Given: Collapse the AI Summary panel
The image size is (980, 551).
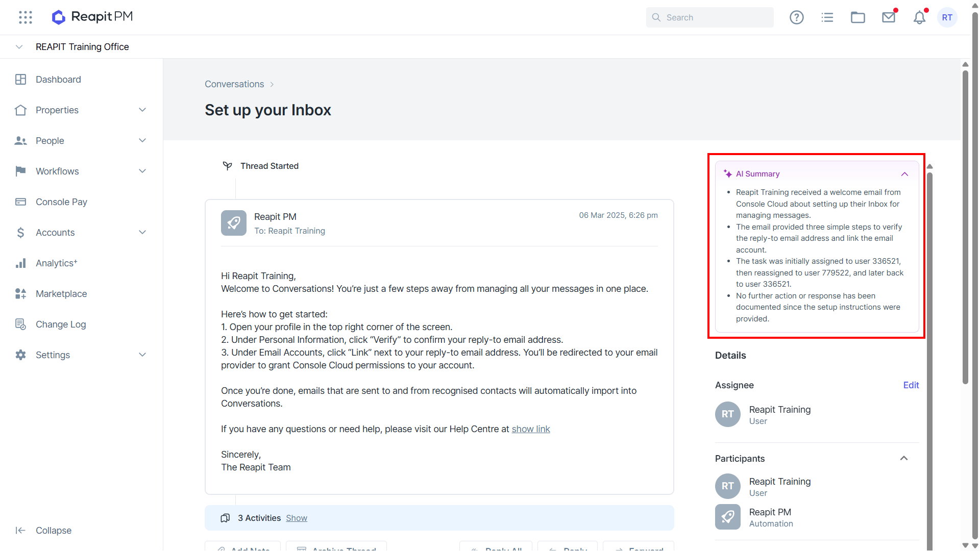Looking at the screenshot, I should [x=904, y=174].
